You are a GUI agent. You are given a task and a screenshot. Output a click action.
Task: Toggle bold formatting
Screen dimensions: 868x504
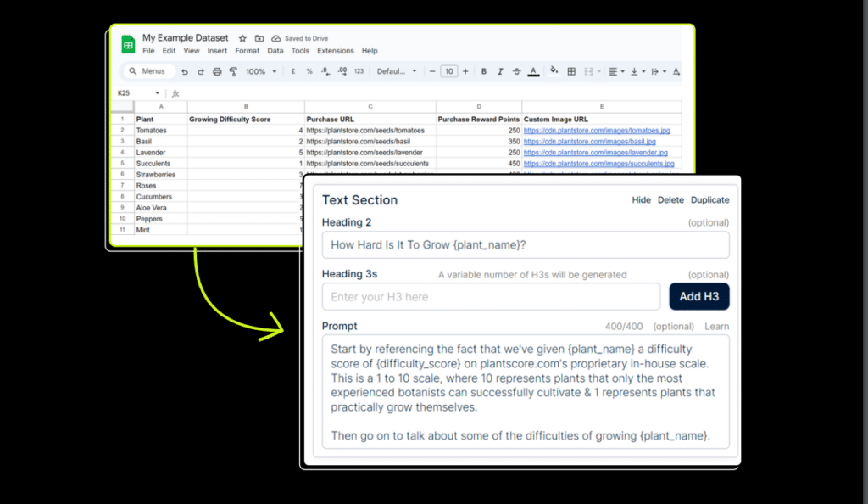point(484,72)
